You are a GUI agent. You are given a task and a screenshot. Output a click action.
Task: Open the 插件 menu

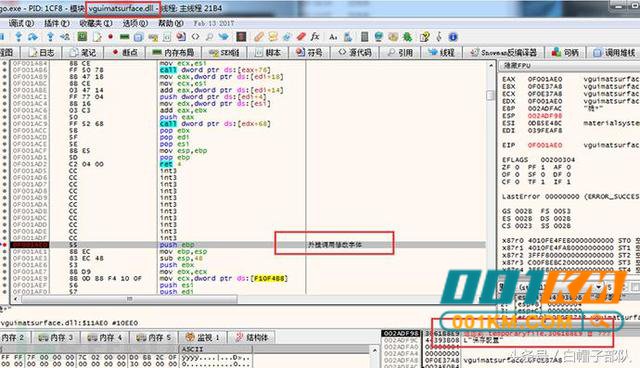pyautogui.click(x=57, y=23)
